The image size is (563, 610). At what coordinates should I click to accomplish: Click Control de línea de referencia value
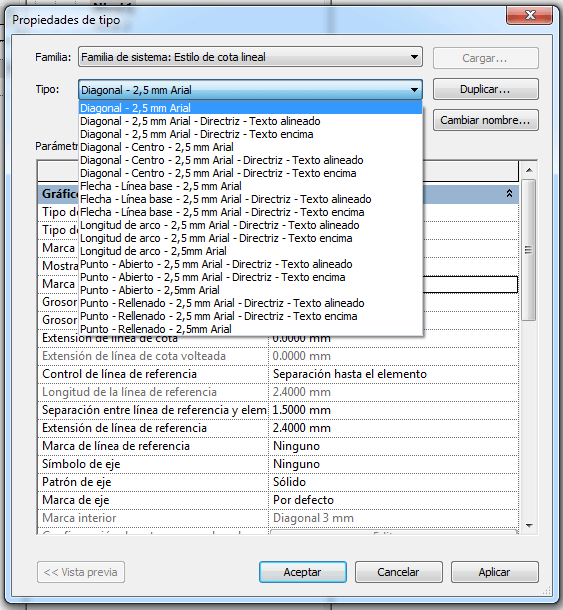pyautogui.click(x=393, y=374)
